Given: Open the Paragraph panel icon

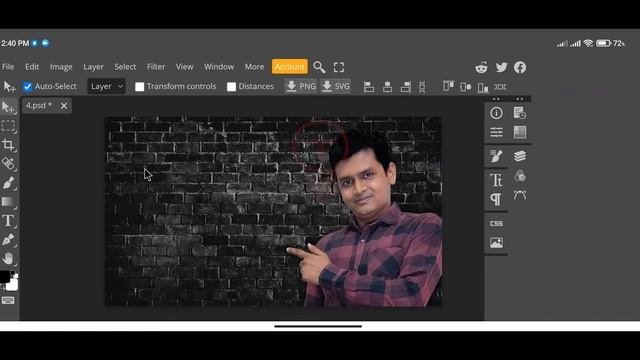Looking at the screenshot, I should click(x=496, y=200).
